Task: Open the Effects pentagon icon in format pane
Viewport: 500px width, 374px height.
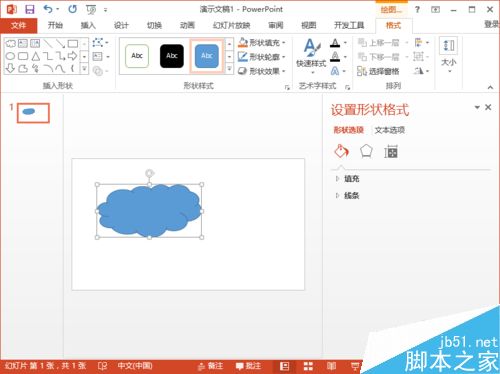Action: click(x=366, y=152)
